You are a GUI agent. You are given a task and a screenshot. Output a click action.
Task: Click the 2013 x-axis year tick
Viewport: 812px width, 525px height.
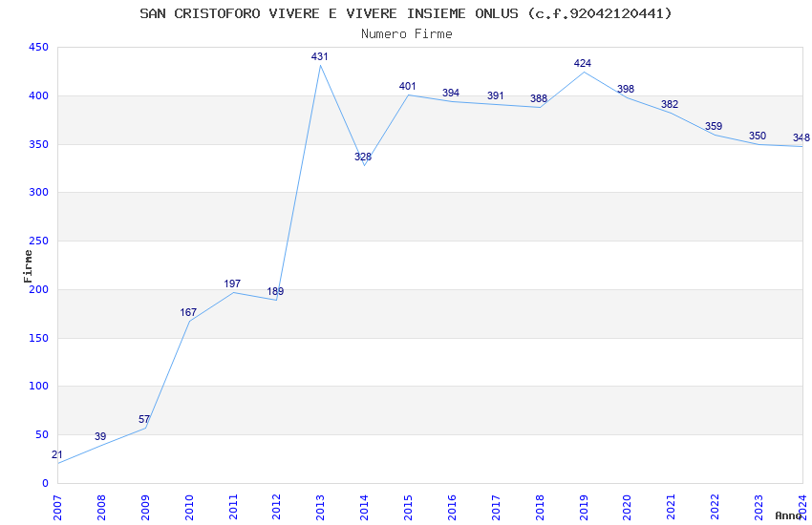320,508
